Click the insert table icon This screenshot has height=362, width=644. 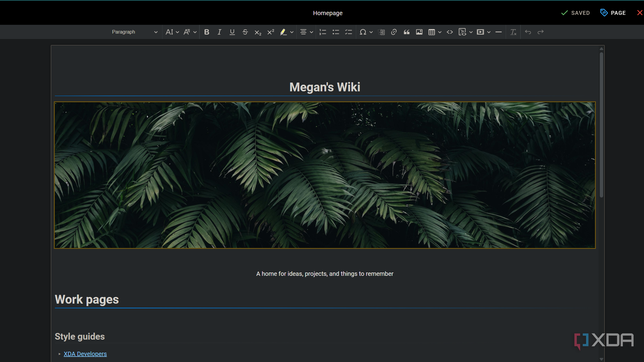(432, 32)
